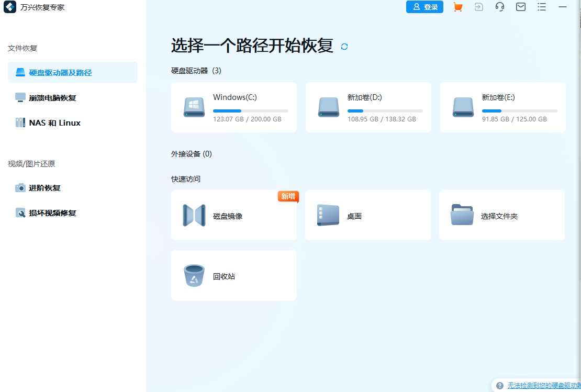Select the 新加卷(D:) drive card
The height and width of the screenshot is (392, 581).
coord(368,107)
